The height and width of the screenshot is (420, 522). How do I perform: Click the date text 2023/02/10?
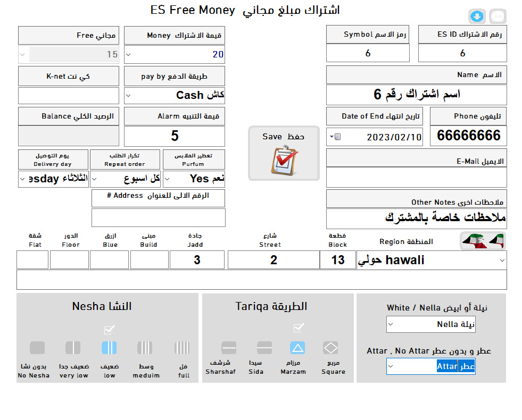pyautogui.click(x=394, y=137)
